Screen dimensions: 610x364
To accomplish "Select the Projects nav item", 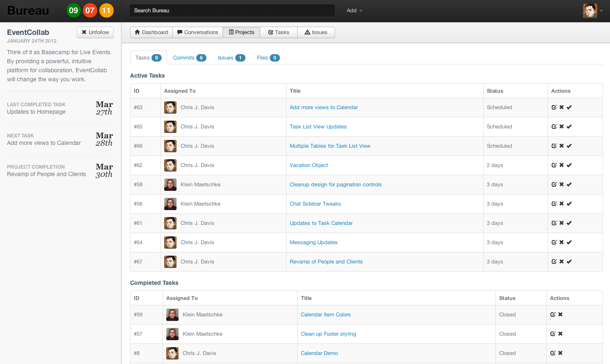I will [x=241, y=32].
